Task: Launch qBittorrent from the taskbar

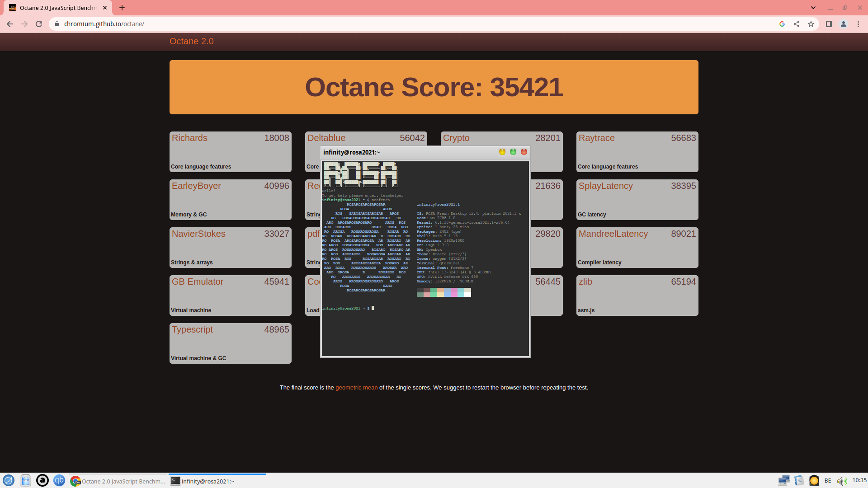Action: (59, 481)
